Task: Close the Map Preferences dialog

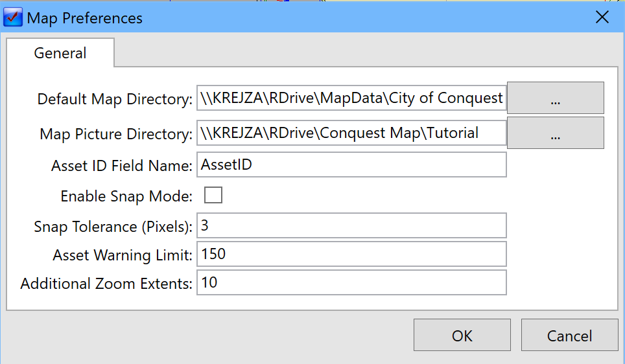Action: pyautogui.click(x=602, y=17)
